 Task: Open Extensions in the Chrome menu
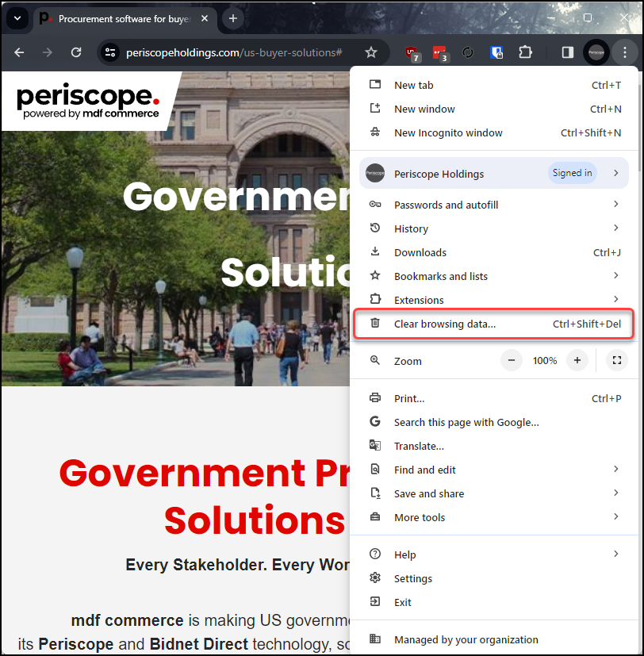tap(494, 299)
